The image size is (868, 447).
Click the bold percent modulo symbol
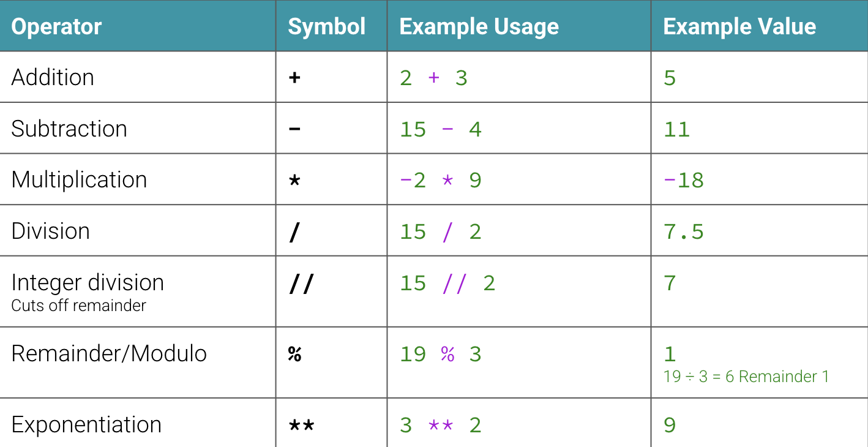tap(294, 355)
